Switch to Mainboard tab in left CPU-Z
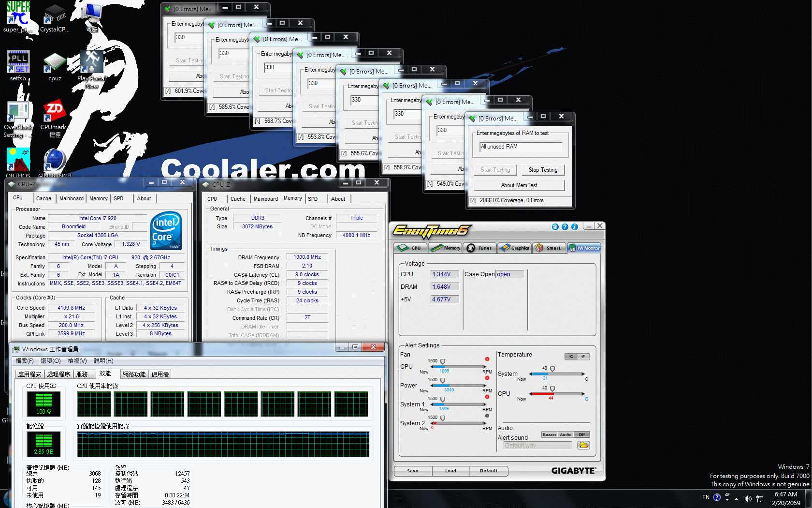 click(72, 198)
